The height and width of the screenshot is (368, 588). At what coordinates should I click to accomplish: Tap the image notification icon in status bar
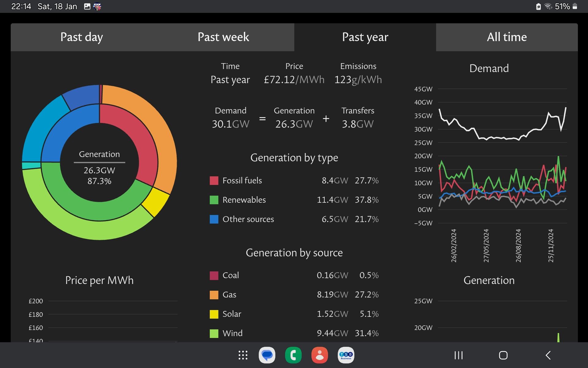click(x=87, y=6)
